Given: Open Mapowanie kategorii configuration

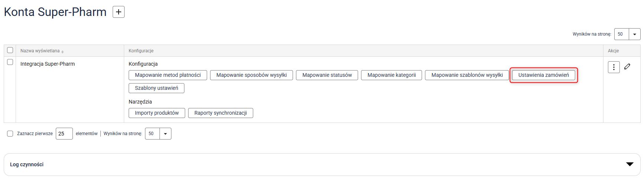Looking at the screenshot, I should point(392,75).
